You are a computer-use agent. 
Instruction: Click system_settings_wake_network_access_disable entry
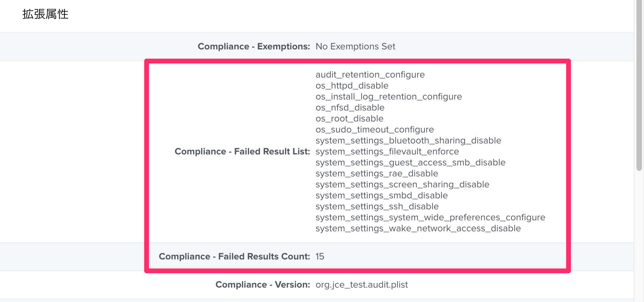point(418,229)
